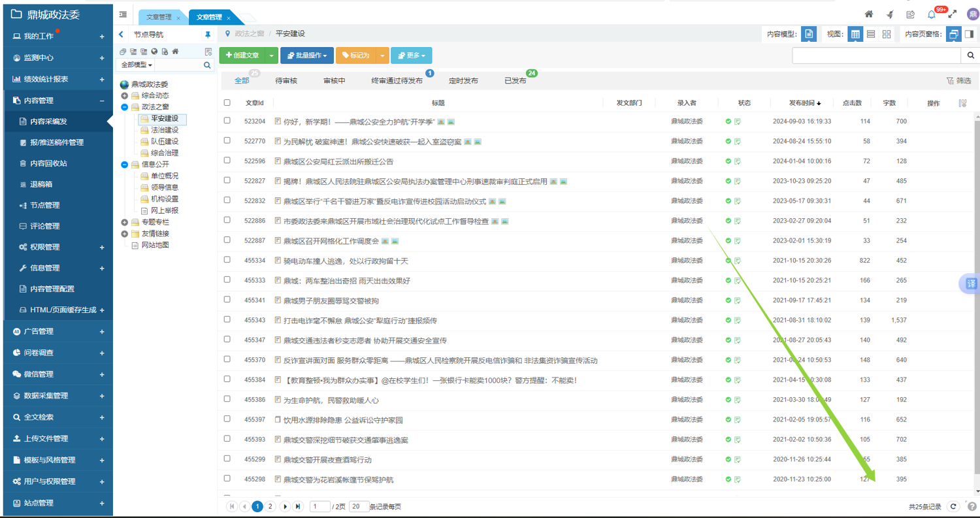The image size is (980, 518).
Task: Click the 创建文章 button
Action: (242, 56)
